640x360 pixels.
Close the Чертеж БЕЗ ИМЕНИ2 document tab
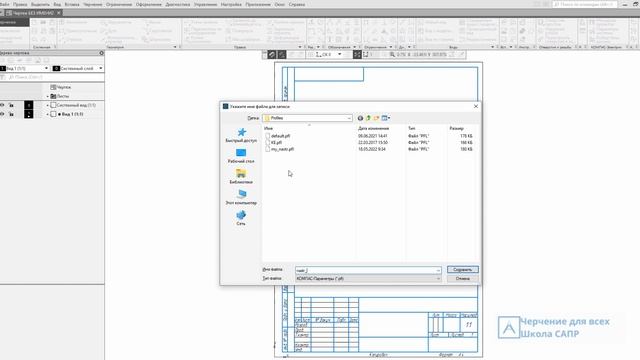[59, 13]
